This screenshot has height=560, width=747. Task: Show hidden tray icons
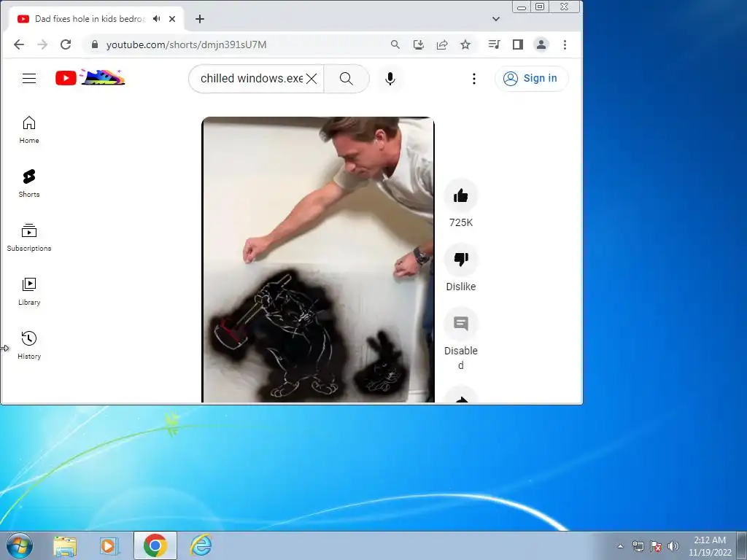coord(620,546)
